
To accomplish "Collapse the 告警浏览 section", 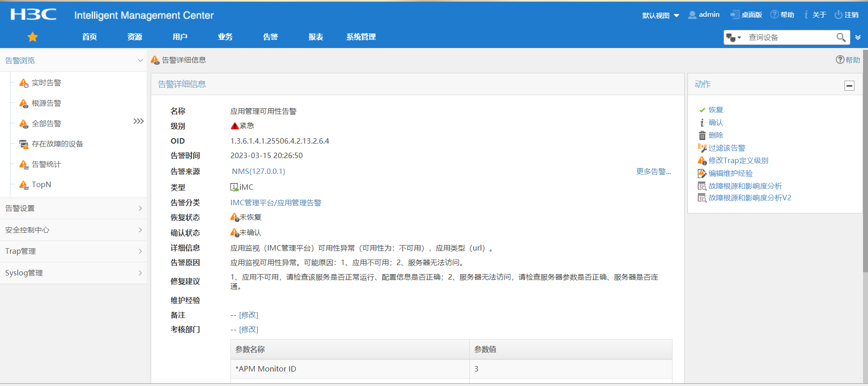I will coord(140,60).
